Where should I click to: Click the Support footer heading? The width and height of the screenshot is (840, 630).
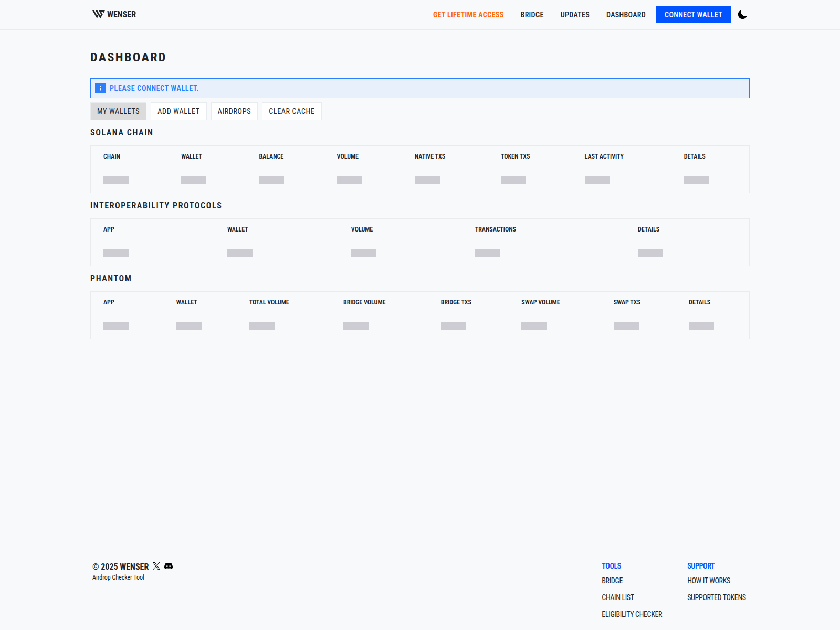click(x=701, y=566)
